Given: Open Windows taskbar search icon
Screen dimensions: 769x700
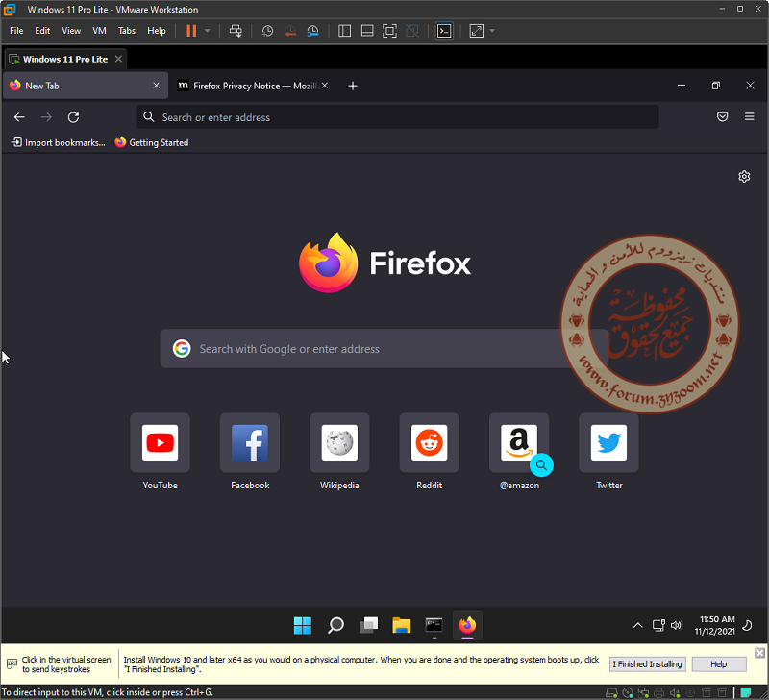Looking at the screenshot, I should click(x=335, y=625).
